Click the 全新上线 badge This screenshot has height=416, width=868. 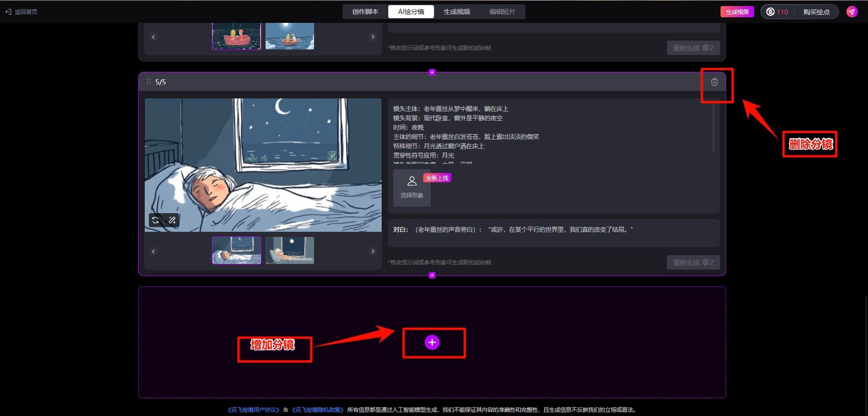coord(437,178)
